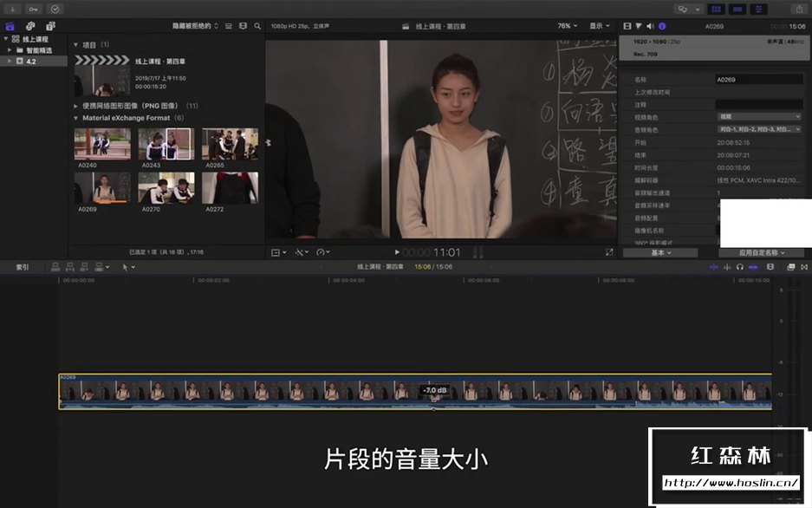Open the 显示 view options dropdown
The image size is (812, 508).
pyautogui.click(x=600, y=26)
